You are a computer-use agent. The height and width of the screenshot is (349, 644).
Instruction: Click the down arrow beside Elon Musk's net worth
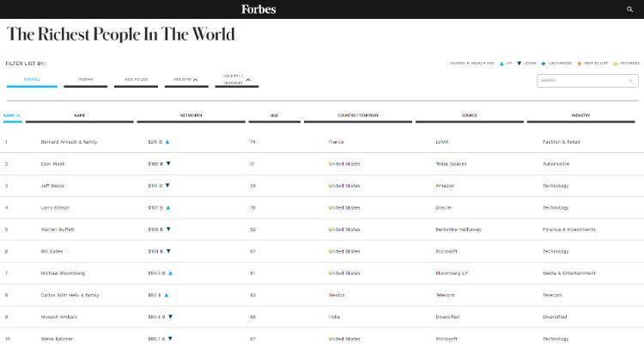tap(168, 162)
